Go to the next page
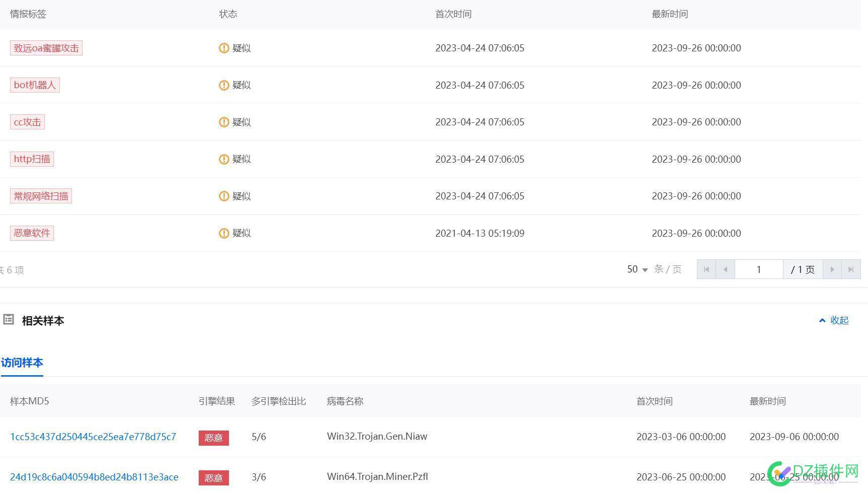This screenshot has height=494, width=868. click(832, 269)
